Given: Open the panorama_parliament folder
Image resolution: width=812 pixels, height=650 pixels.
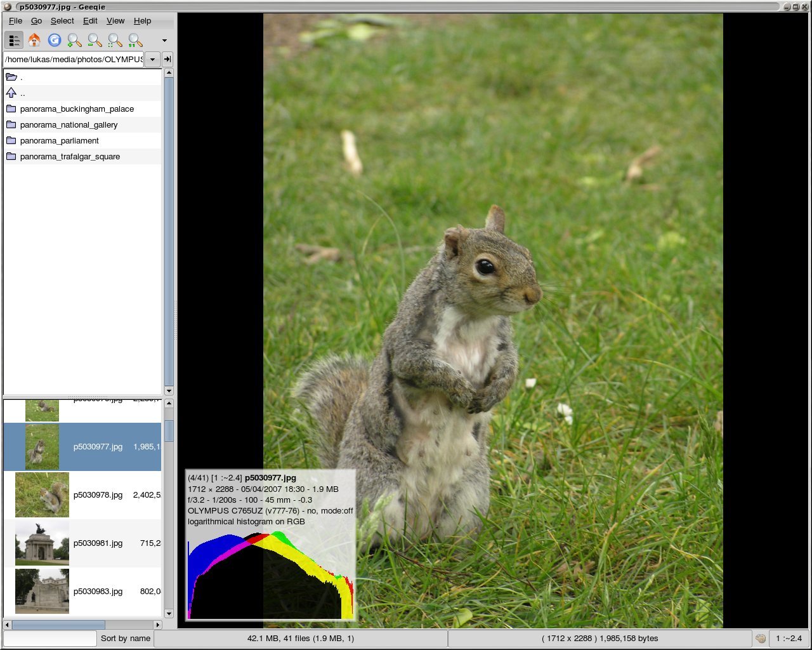Looking at the screenshot, I should [82, 140].
